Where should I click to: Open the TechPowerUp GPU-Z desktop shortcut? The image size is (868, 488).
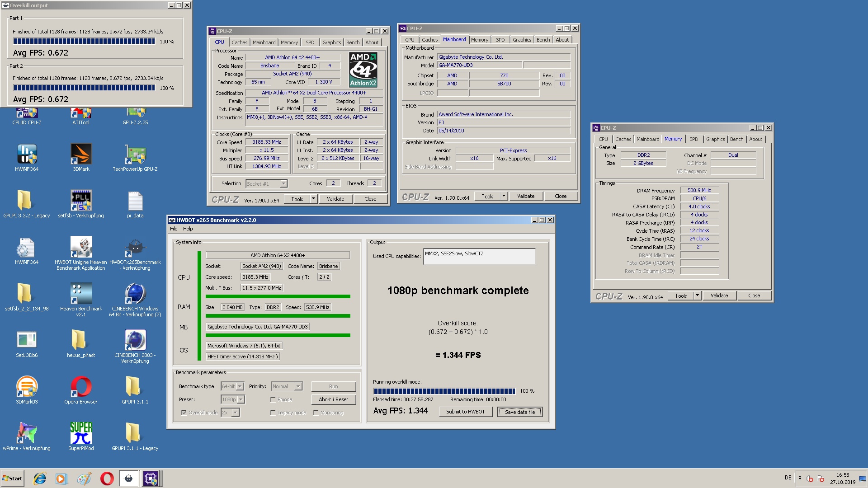point(135,158)
